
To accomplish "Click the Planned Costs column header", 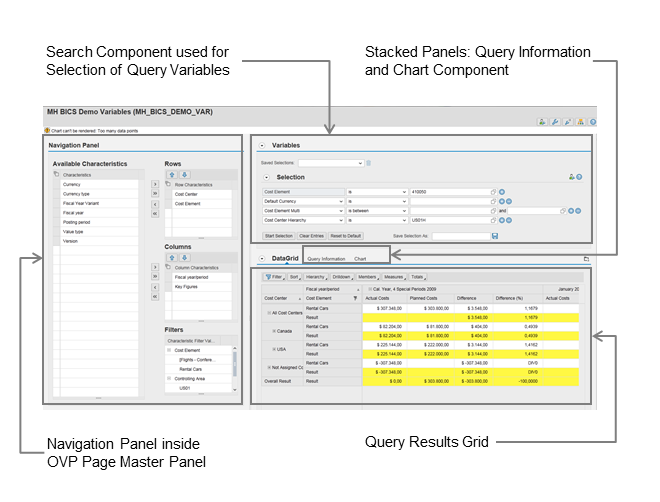I will click(431, 298).
